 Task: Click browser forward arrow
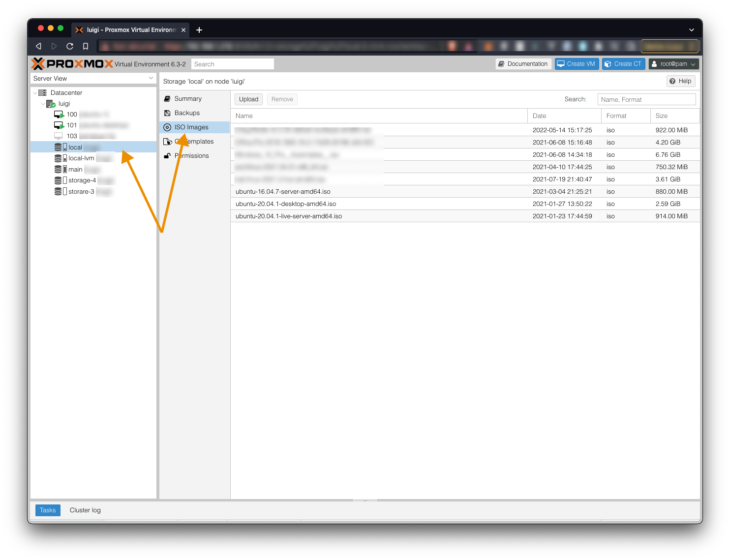(54, 46)
